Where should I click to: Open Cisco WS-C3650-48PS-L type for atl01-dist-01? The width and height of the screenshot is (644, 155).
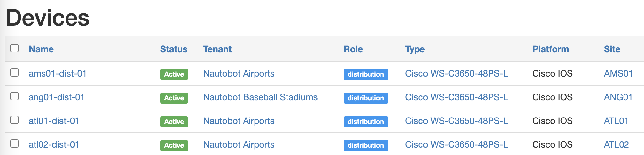456,121
